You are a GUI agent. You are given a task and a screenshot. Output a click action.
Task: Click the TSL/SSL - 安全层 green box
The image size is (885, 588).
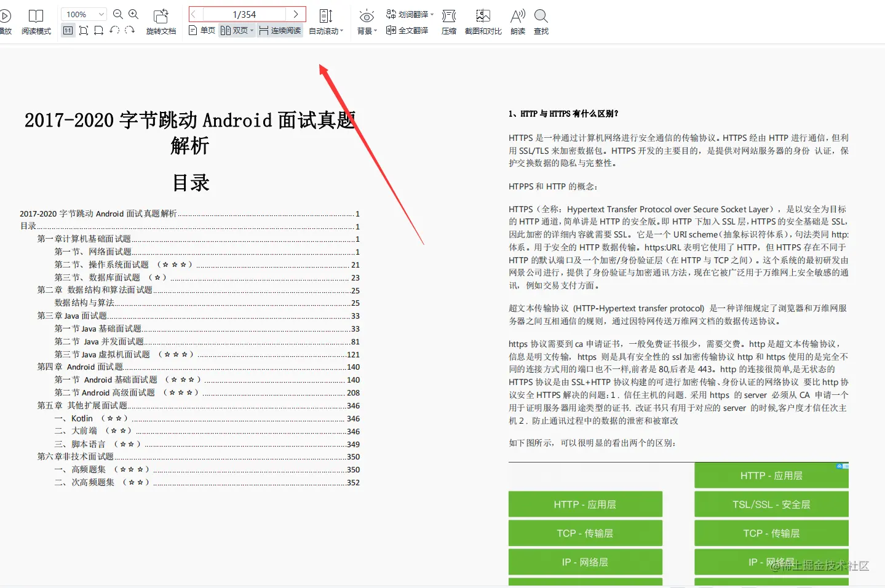pos(771,504)
